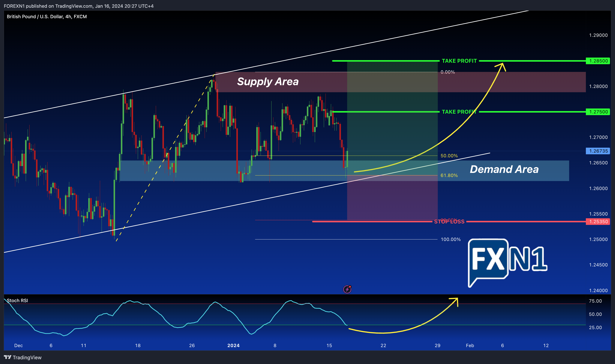Click the 25.00 Stoch RSI scale value
The image size is (615, 364).
[595, 327]
